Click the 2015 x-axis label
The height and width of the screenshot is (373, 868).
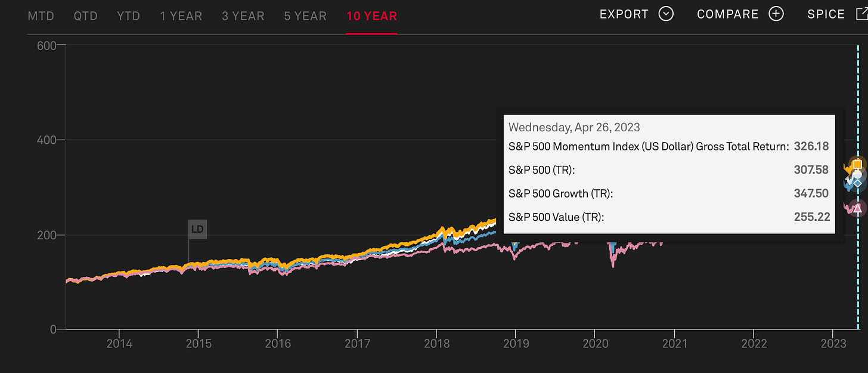[x=199, y=343]
